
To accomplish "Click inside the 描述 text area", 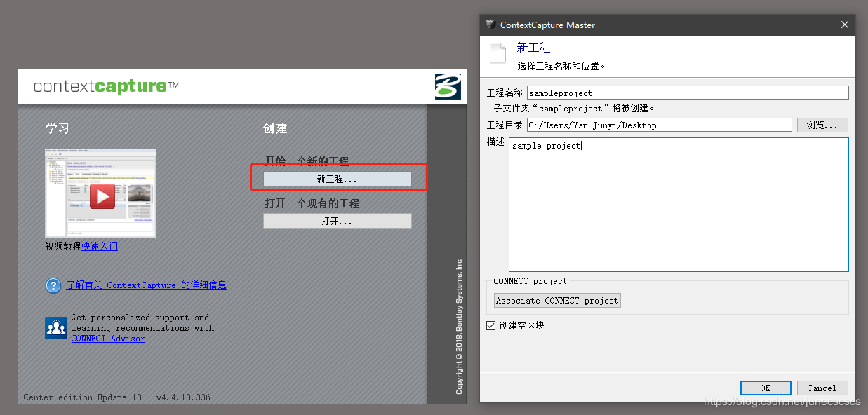I will (677, 203).
